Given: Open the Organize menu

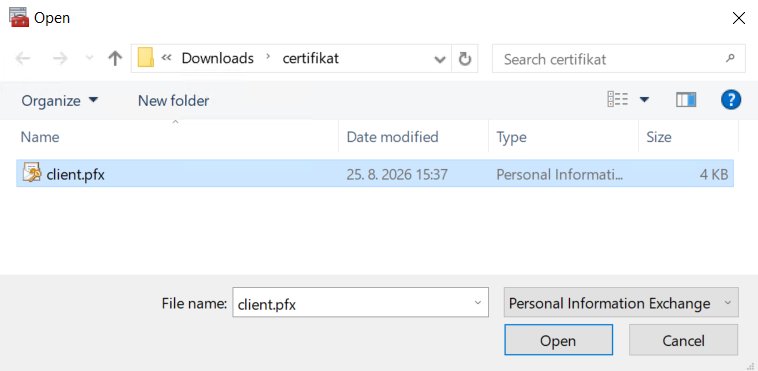Looking at the screenshot, I should click(60, 101).
